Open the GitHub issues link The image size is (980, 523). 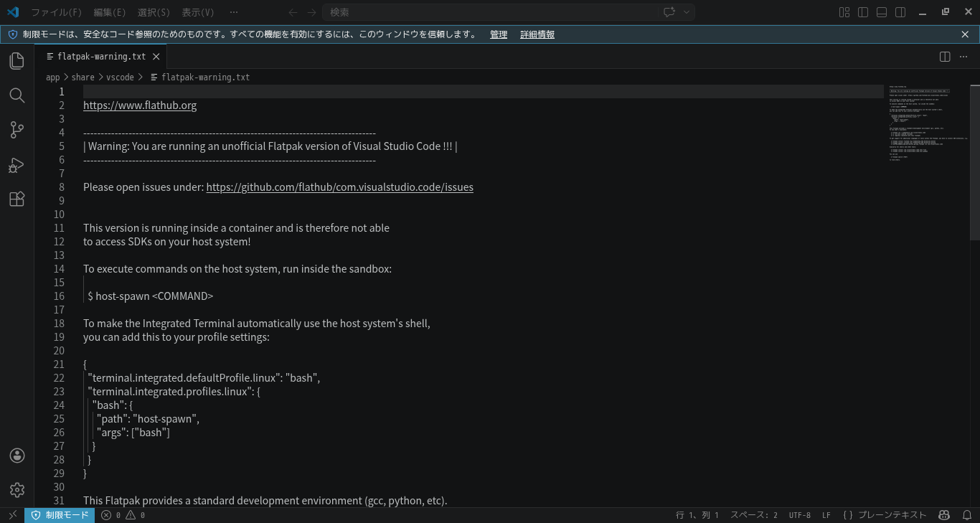pos(339,187)
